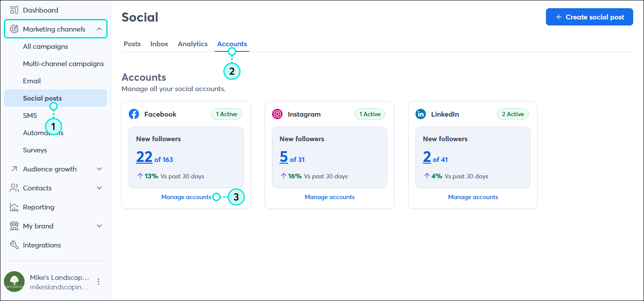Click Manage accounts under LinkedIn
644x301 pixels.
[x=473, y=197]
